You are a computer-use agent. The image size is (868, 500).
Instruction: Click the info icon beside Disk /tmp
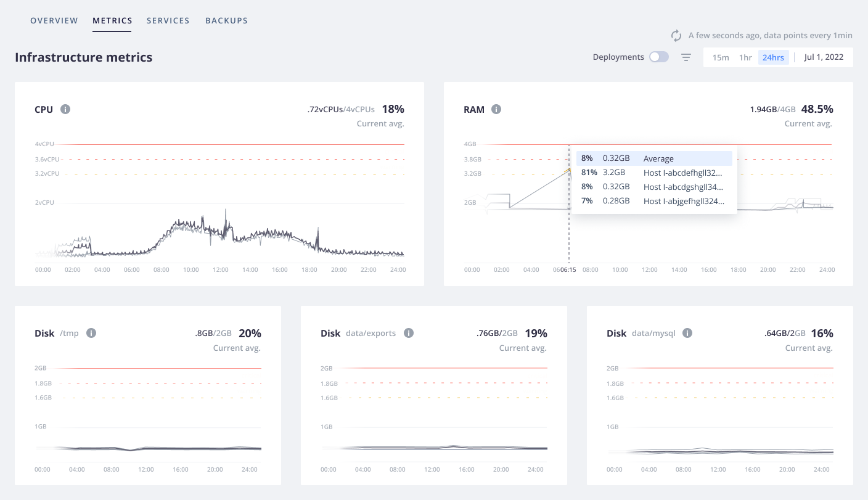[x=91, y=333]
